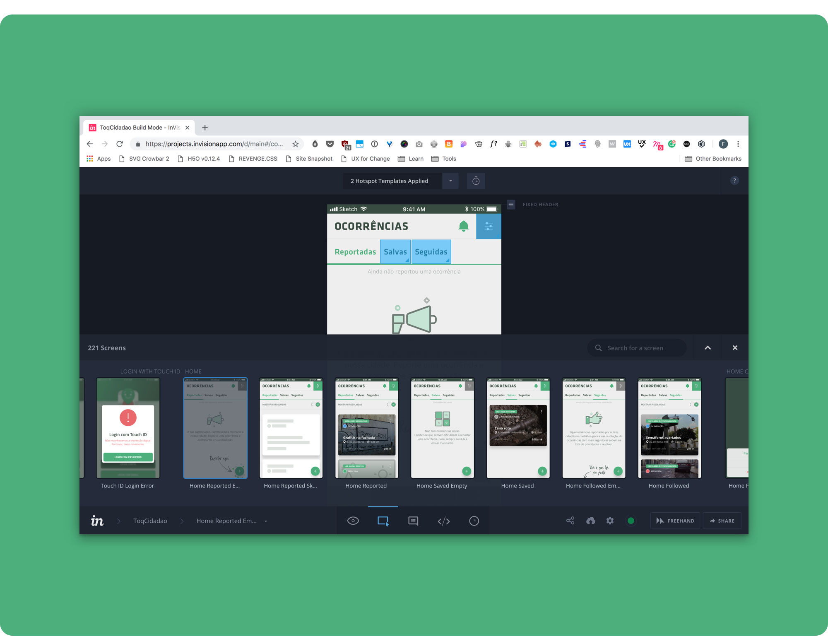Click the timer icon in top toolbar
828x644 pixels.
pos(476,181)
